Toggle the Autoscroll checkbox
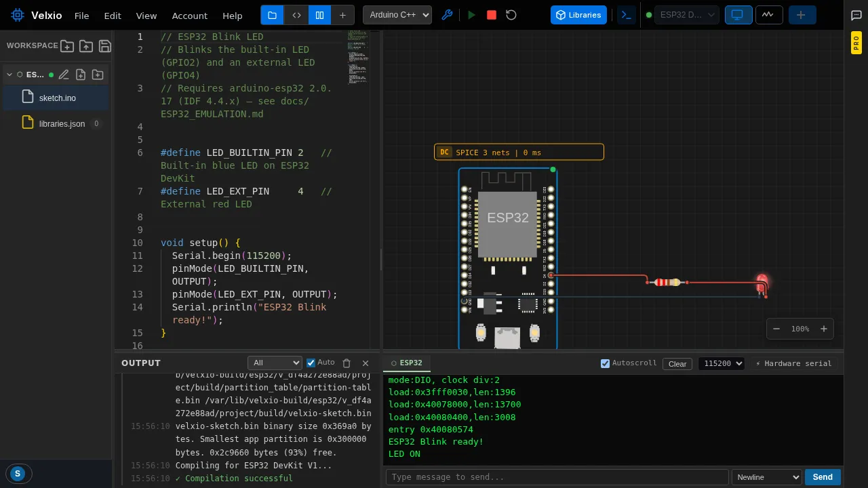This screenshot has width=868, height=488. tap(606, 363)
